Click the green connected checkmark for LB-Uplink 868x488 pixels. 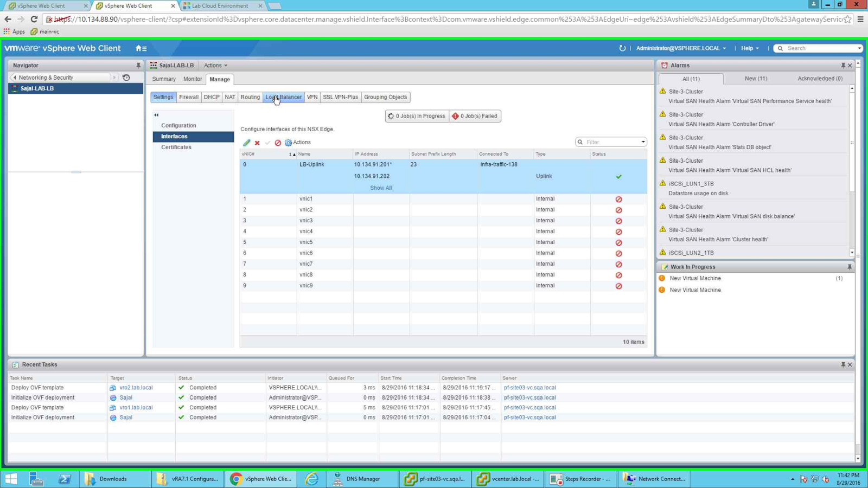tap(618, 176)
